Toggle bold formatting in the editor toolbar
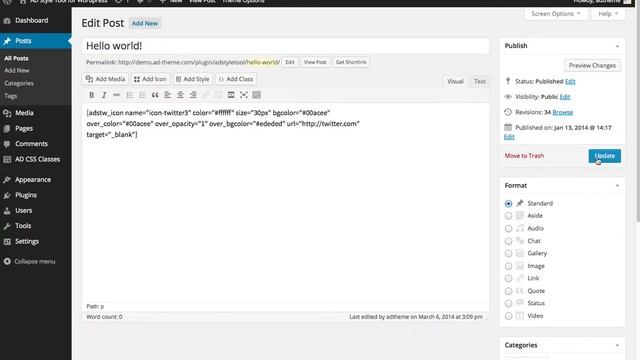 pyautogui.click(x=91, y=95)
